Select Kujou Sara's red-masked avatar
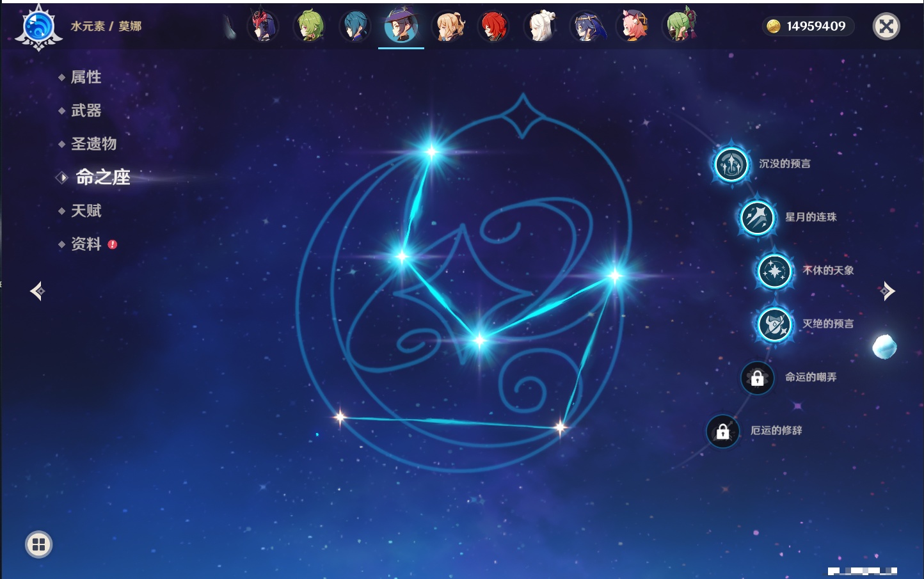Viewport: 924px width, 579px height. pos(263,26)
